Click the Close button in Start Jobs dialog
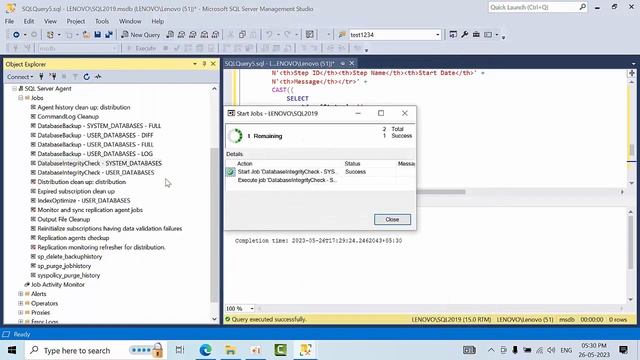Viewport: 640px width, 360px height. pyautogui.click(x=392, y=220)
